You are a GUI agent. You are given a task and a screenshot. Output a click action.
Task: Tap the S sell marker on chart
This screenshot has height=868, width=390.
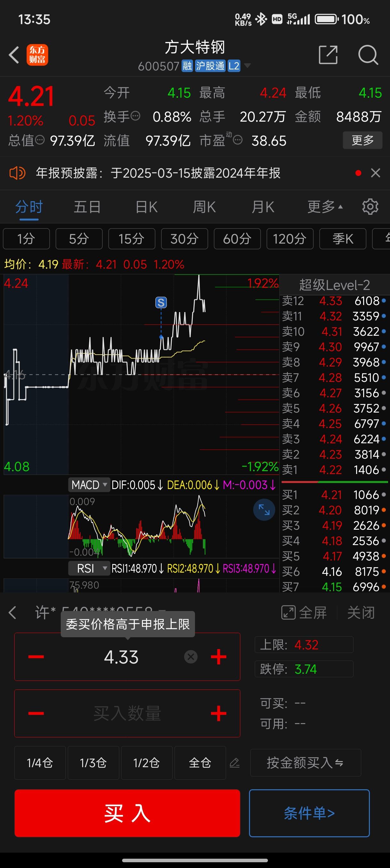tap(161, 302)
